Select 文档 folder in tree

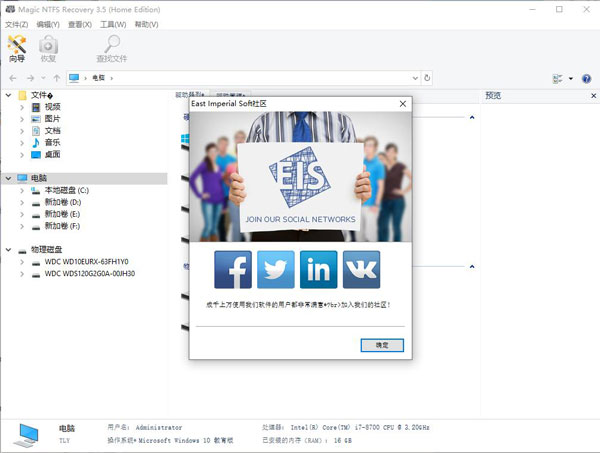point(52,131)
